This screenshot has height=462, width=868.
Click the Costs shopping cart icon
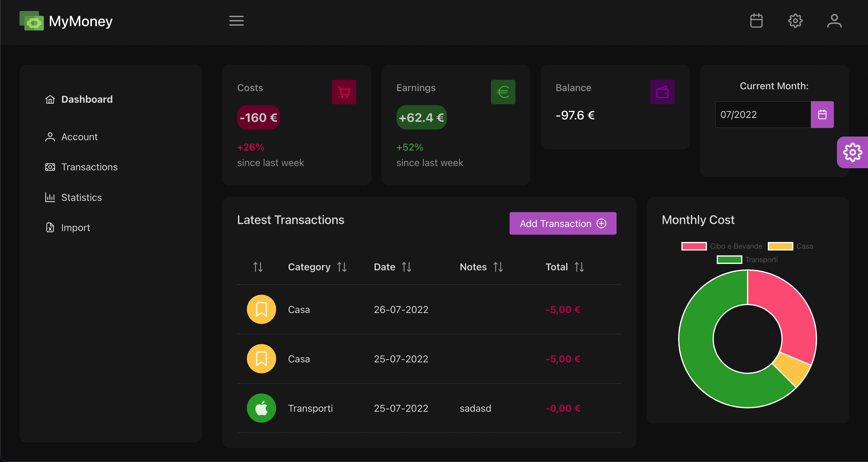[x=344, y=92]
